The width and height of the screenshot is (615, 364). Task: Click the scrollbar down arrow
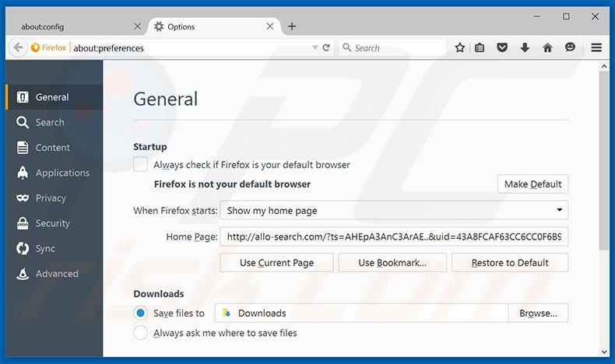604,352
